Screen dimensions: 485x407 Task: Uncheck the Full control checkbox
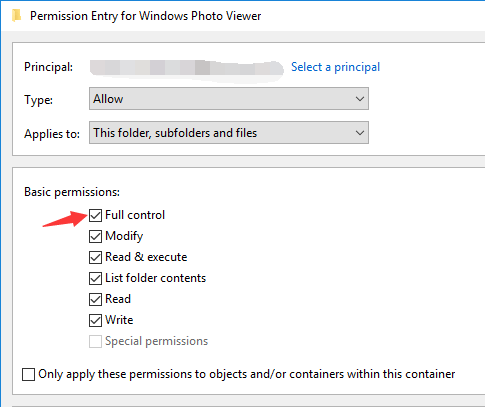(95, 215)
